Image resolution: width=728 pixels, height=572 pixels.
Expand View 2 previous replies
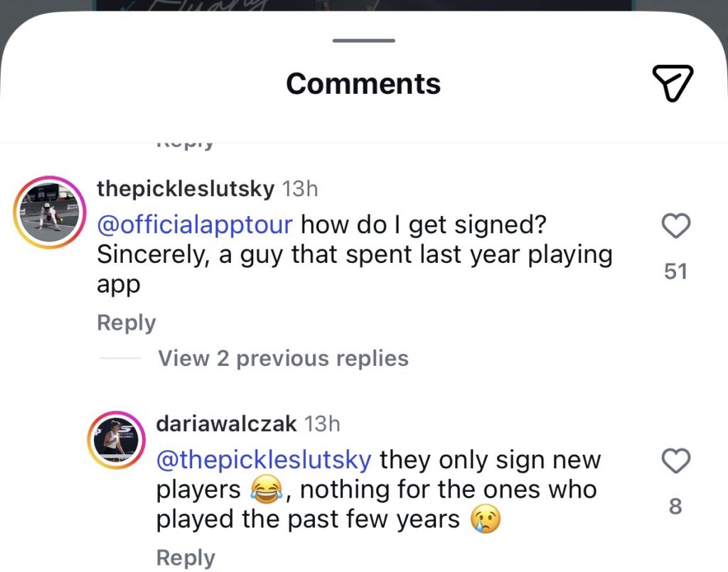click(283, 358)
